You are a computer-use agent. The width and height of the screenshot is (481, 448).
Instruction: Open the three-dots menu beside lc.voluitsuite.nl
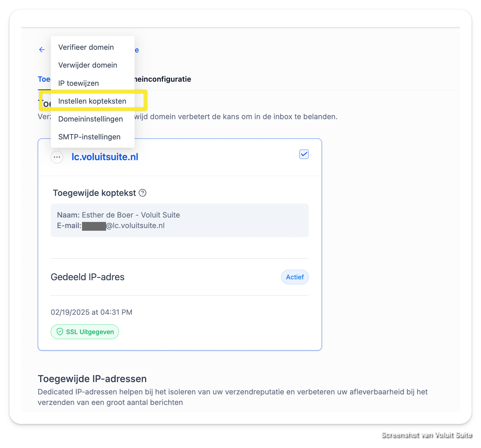[x=57, y=157]
